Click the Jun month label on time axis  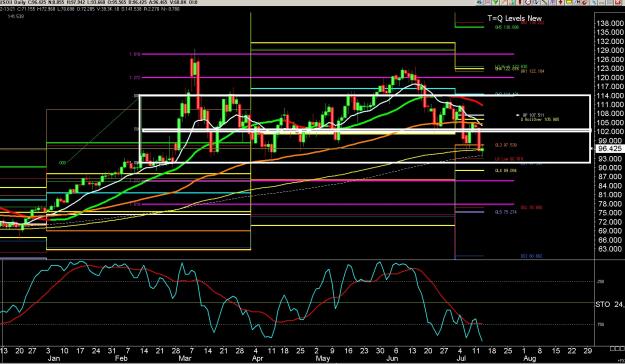(391, 358)
